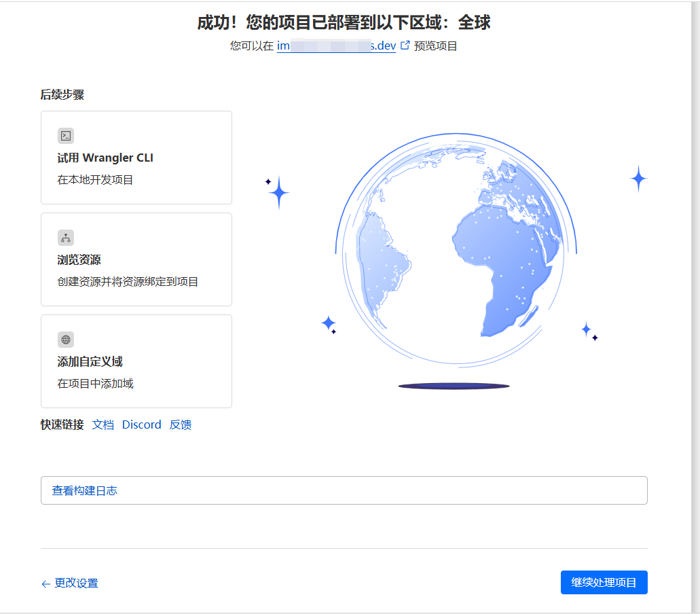Expand the 查看构建日志 build log section
This screenshot has height=614, width=700.
(85, 490)
